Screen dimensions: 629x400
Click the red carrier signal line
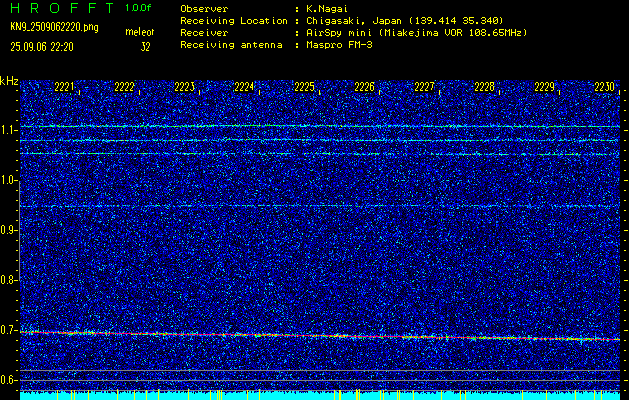(x=320, y=336)
